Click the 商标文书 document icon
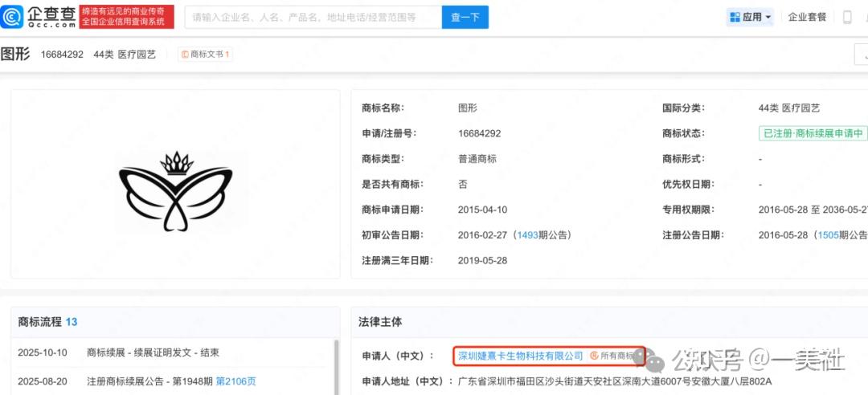 (186, 55)
